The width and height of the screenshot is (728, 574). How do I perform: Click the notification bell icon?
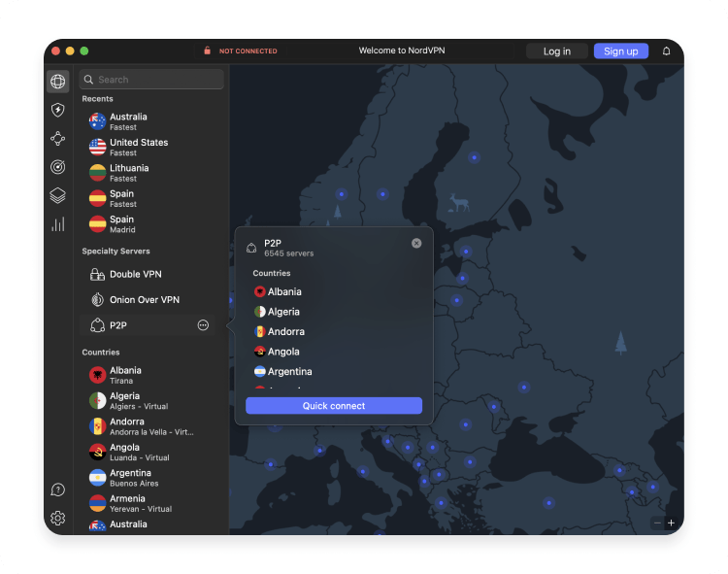[666, 51]
